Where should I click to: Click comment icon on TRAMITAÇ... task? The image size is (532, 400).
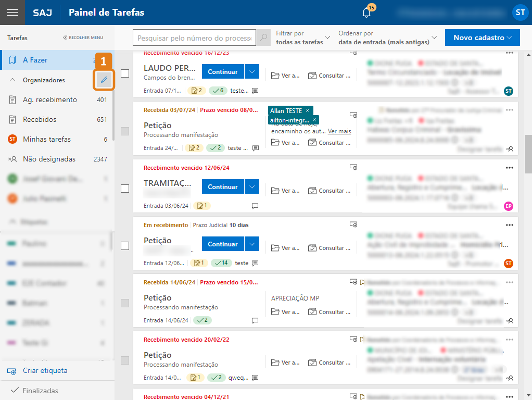255,206
